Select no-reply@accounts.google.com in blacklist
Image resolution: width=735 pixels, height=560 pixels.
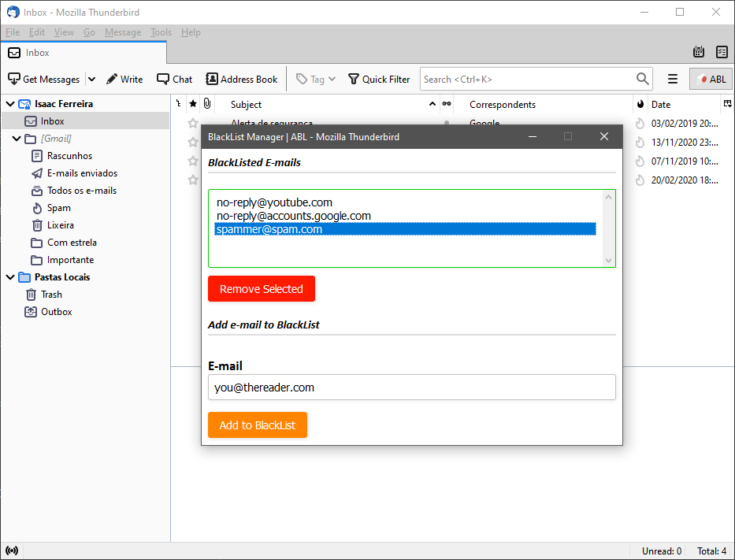(x=405, y=216)
